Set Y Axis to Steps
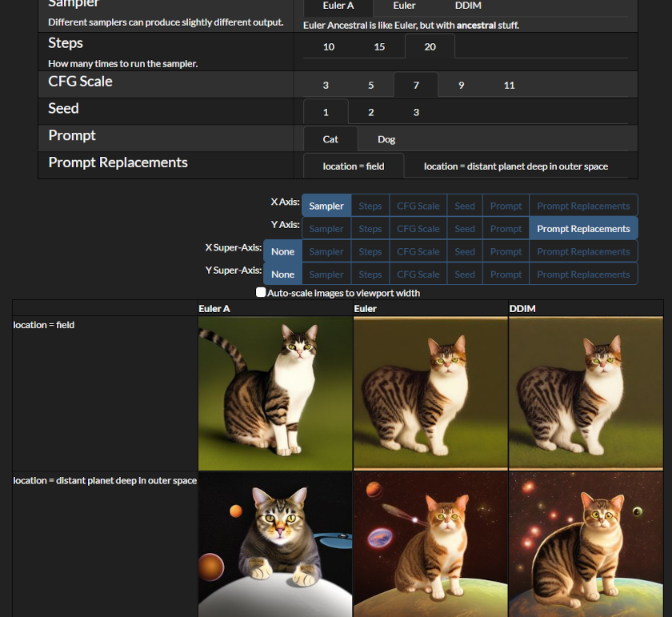This screenshot has width=672, height=617. [370, 229]
